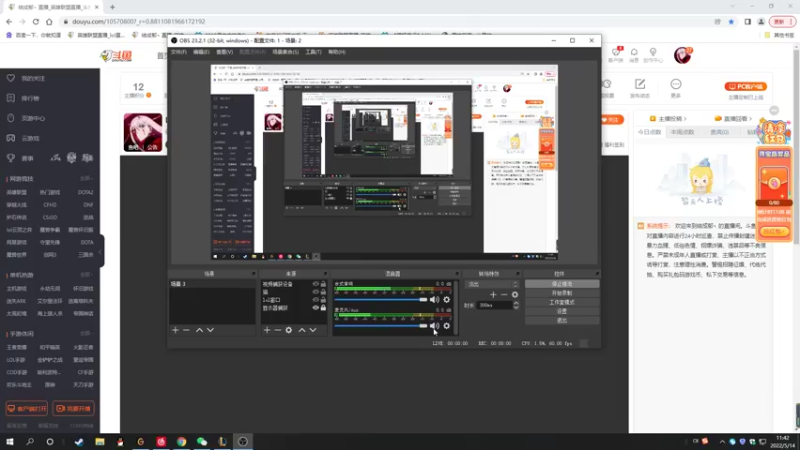Adjust desktop audio volume slider
The height and width of the screenshot is (450, 800).
pyautogui.click(x=381, y=300)
